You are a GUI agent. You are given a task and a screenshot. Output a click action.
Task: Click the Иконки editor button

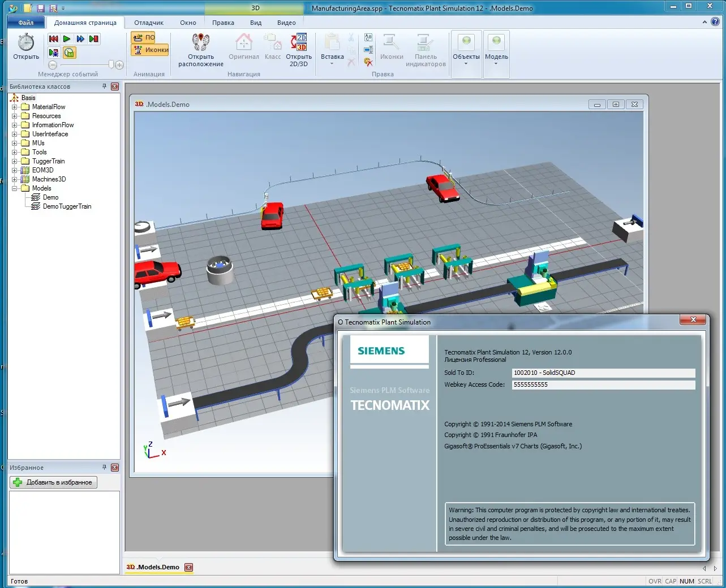click(x=392, y=46)
